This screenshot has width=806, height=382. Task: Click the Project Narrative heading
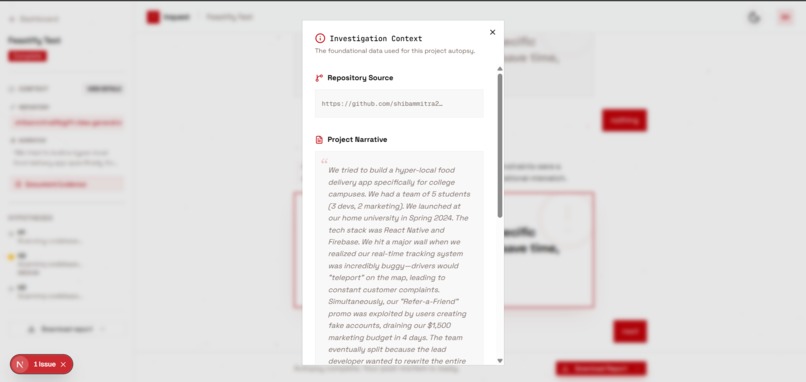pos(357,140)
